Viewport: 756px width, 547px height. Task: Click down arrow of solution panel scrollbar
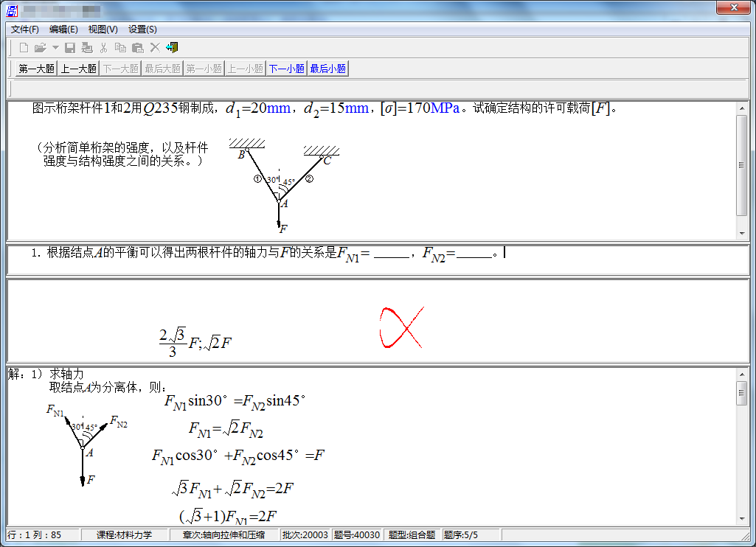(742, 520)
